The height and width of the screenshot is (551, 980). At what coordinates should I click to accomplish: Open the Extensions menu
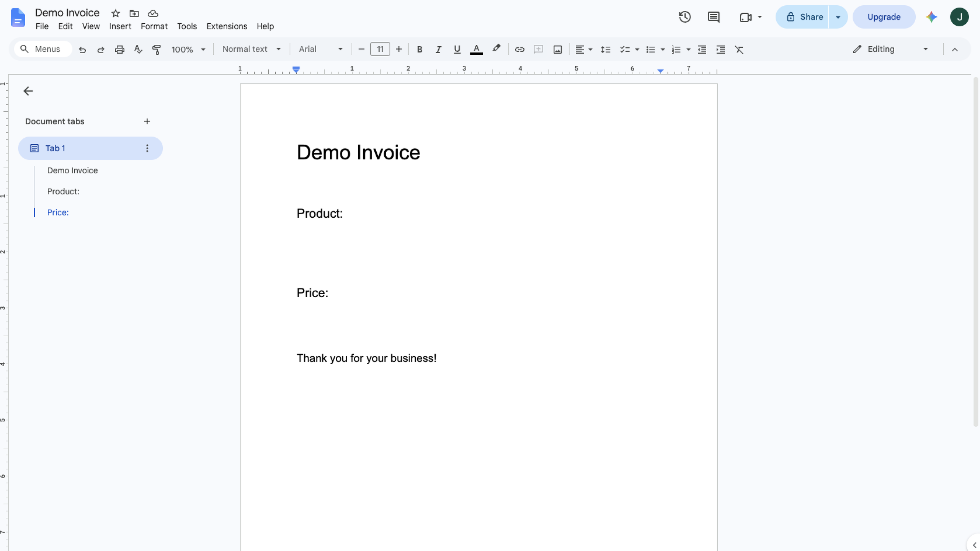click(227, 26)
